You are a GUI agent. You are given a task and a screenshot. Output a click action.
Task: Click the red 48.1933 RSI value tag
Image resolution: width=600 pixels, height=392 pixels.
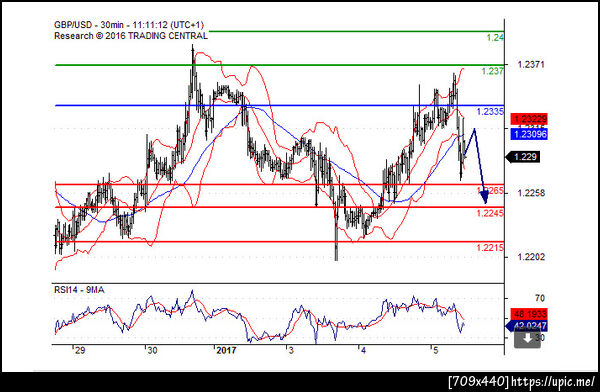click(x=530, y=314)
